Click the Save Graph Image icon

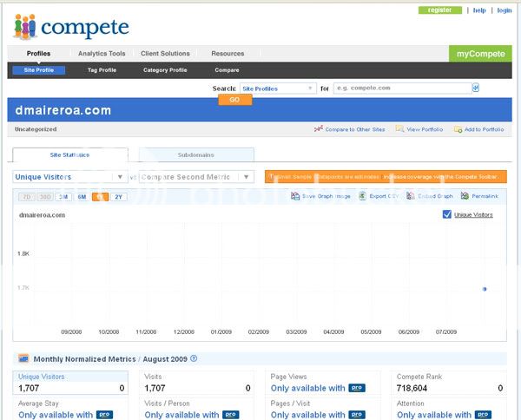[295, 196]
